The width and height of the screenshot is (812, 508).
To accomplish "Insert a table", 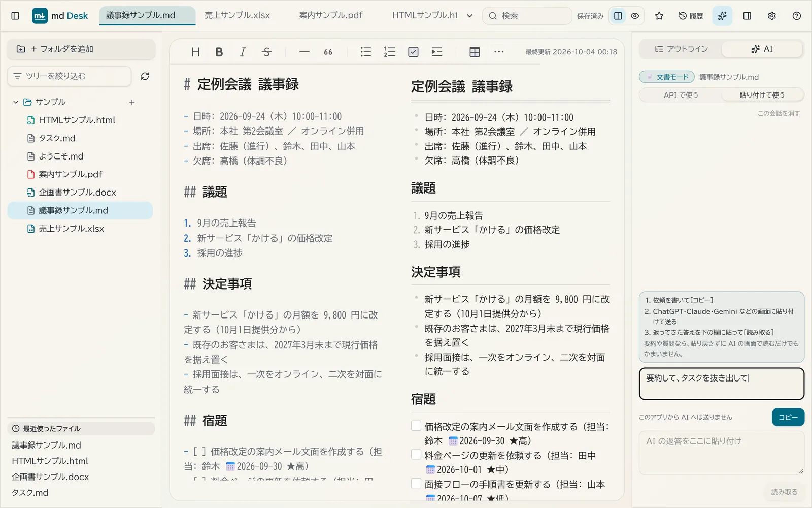I will (x=475, y=52).
